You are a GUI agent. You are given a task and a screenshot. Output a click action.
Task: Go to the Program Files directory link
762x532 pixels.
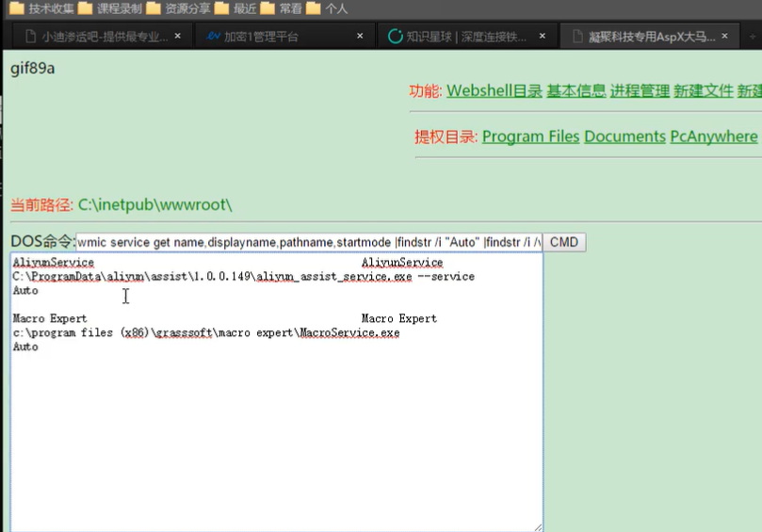click(x=530, y=137)
